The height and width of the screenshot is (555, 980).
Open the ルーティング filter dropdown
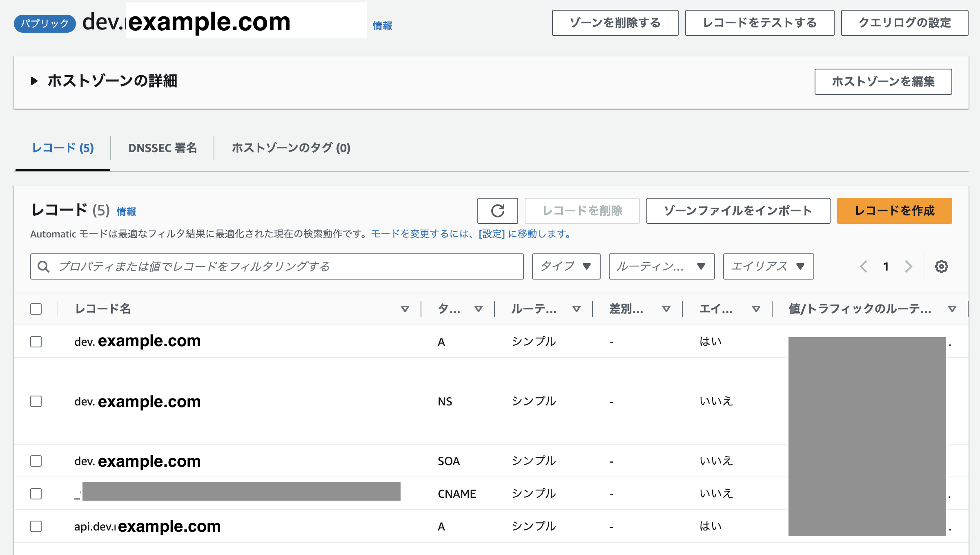pos(661,266)
